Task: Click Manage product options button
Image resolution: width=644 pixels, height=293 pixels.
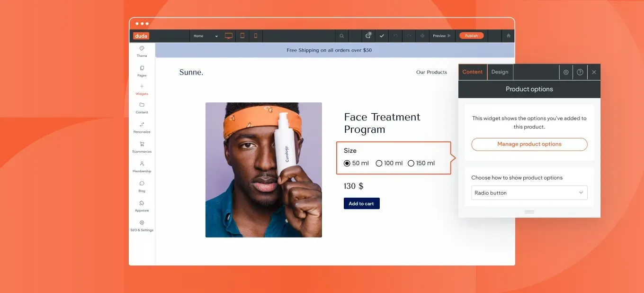Action: (x=529, y=144)
